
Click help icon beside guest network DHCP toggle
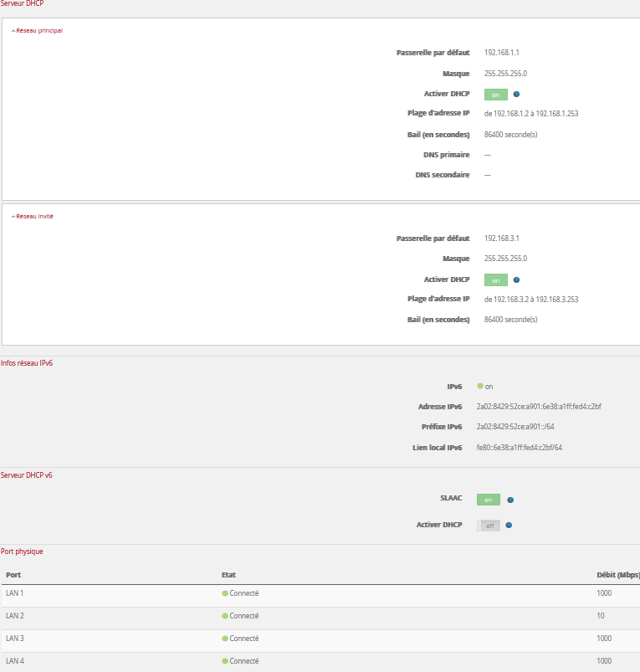[516, 280]
